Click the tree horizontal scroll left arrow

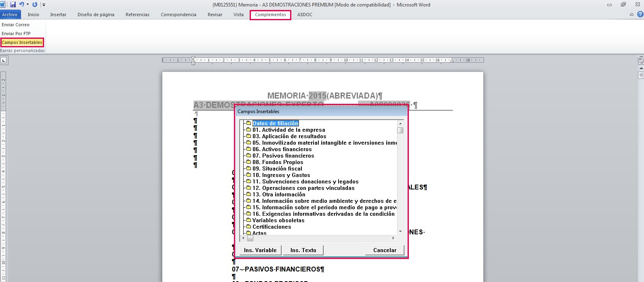[x=244, y=238]
